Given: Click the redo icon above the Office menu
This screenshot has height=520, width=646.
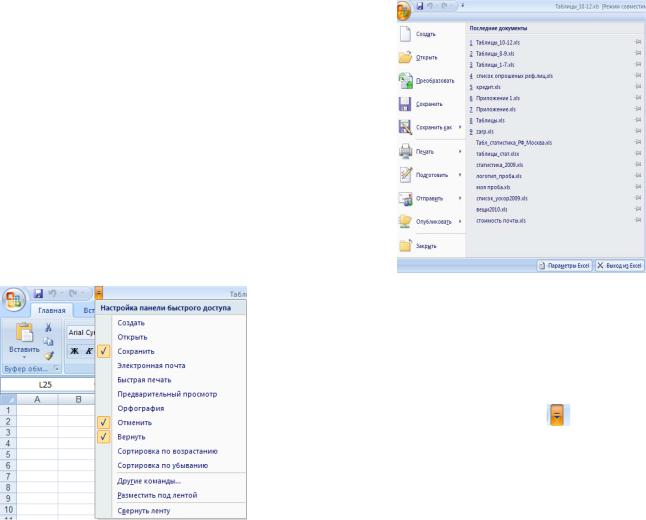Looking at the screenshot, I should [x=445, y=6].
